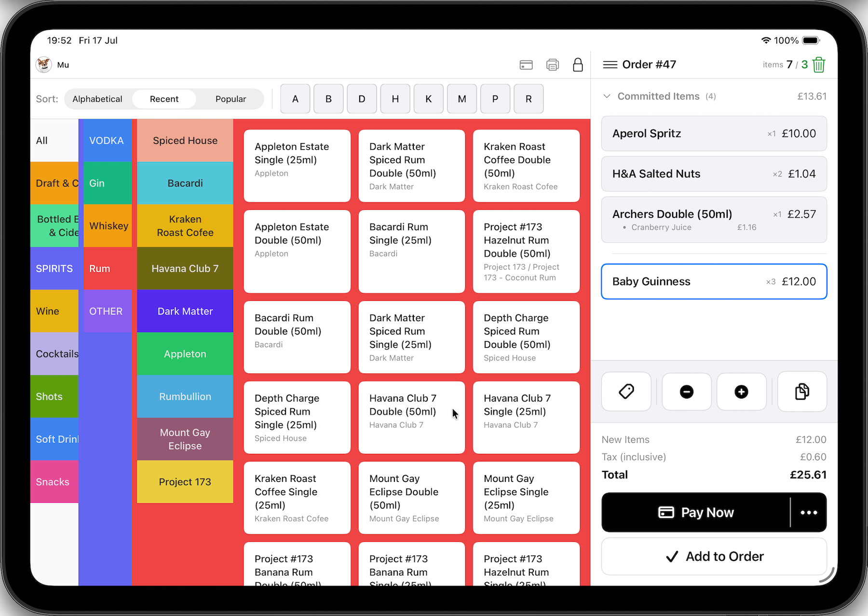
Task: Click the Cranberry Juice modifier text
Action: (x=661, y=228)
